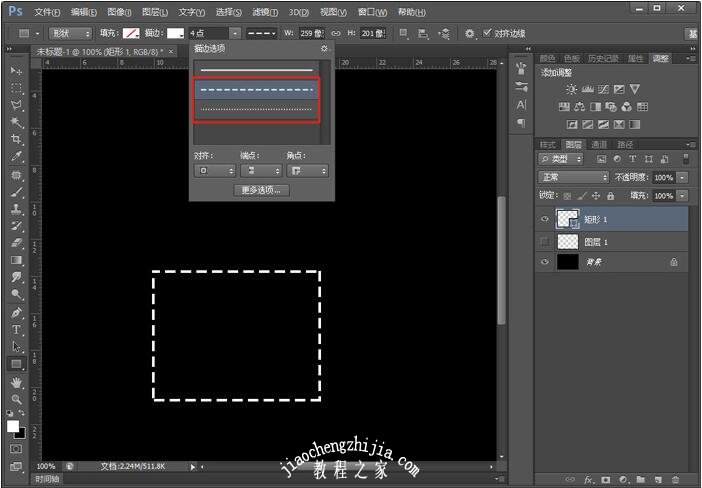Expand the 形状 tool mode dropdown
Image resolution: width=702 pixels, height=488 pixels.
tap(70, 33)
